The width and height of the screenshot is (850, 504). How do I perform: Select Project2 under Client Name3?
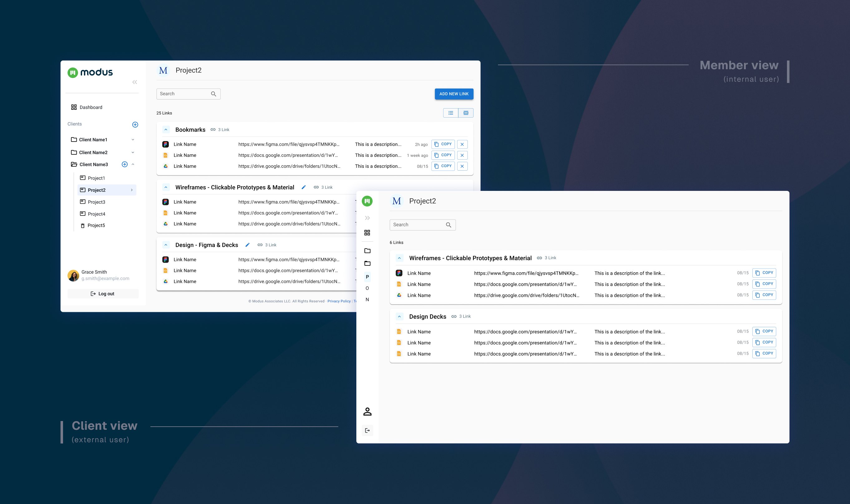[x=97, y=190]
